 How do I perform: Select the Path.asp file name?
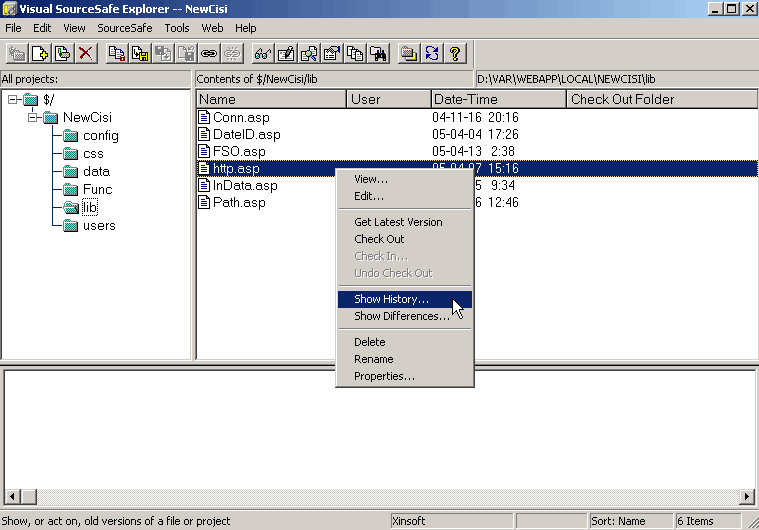click(239, 202)
